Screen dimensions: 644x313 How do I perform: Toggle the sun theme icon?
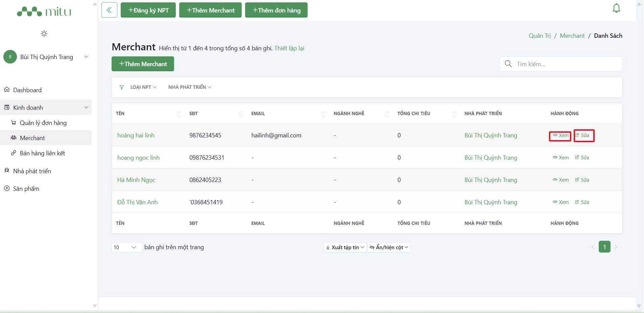44,33
